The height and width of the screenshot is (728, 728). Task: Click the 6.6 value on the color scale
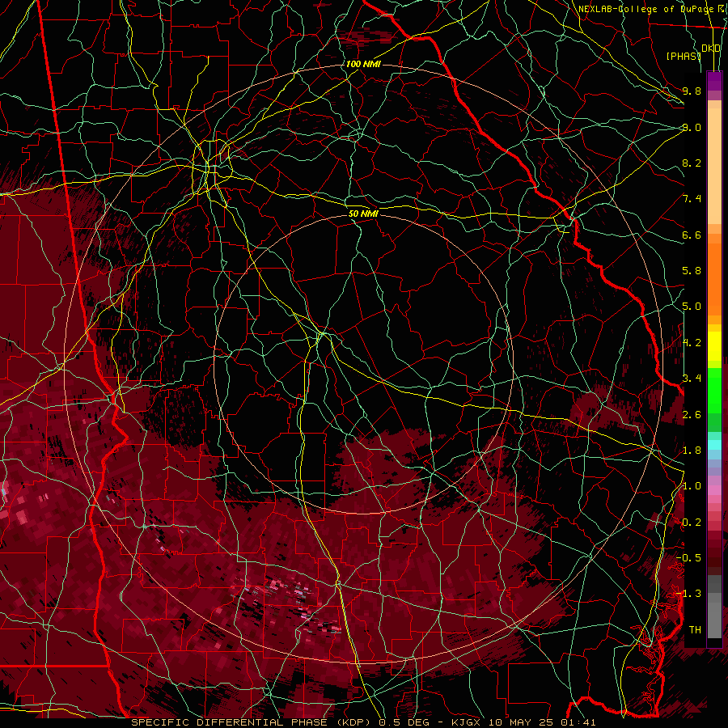coord(692,235)
